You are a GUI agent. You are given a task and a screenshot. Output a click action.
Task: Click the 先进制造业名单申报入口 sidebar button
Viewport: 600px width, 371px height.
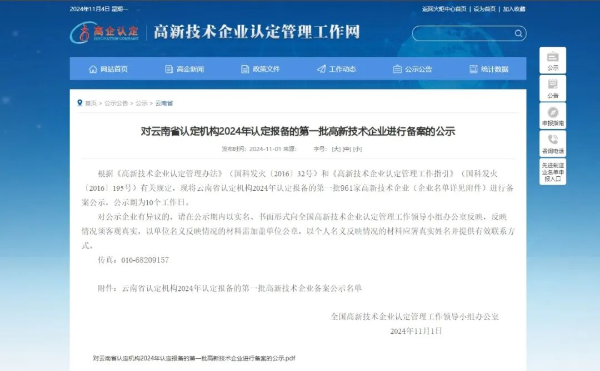553,172
